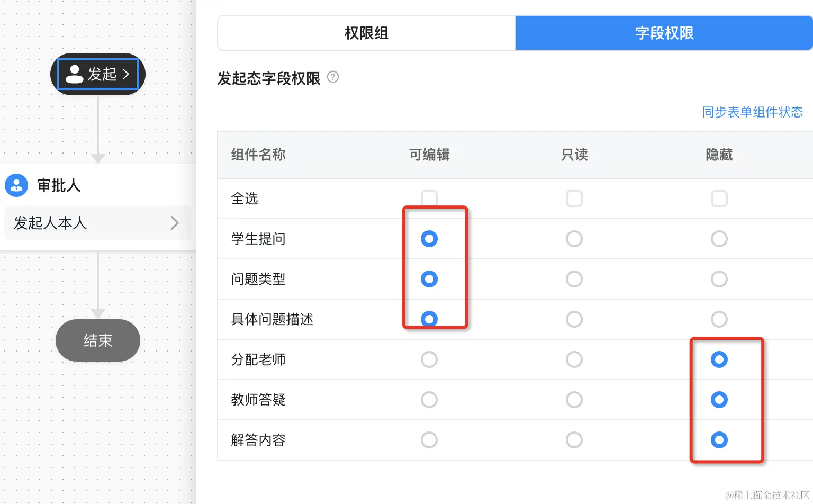Image resolution: width=813 pixels, height=504 pixels.
Task: Check 全选 checkbox under 只读
Action: pyautogui.click(x=574, y=199)
